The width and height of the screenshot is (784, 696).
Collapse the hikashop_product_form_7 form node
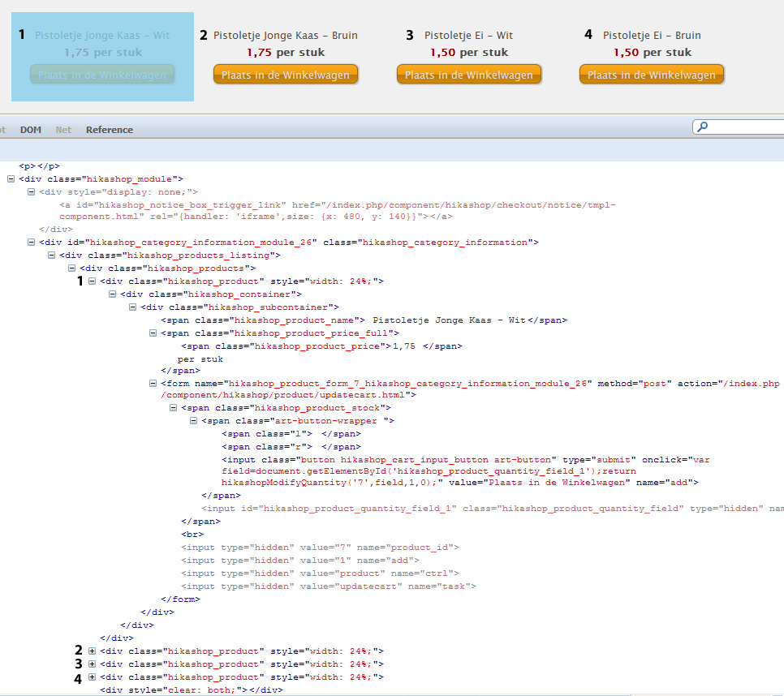tap(153, 383)
